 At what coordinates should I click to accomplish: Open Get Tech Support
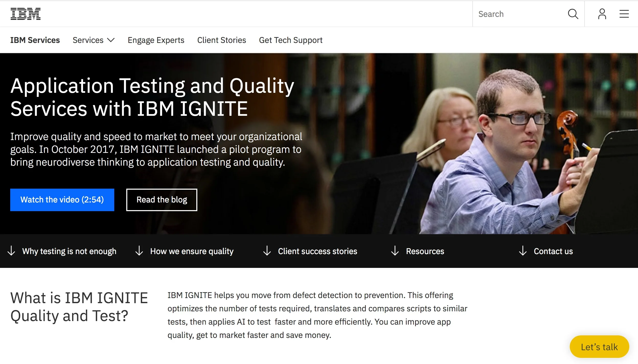291,40
